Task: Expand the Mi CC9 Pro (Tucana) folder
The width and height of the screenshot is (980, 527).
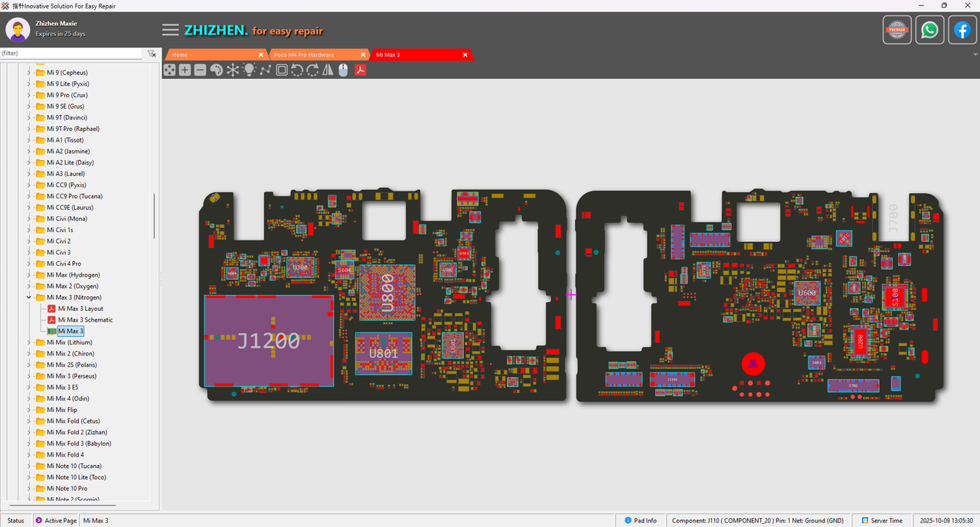Action: [29, 196]
